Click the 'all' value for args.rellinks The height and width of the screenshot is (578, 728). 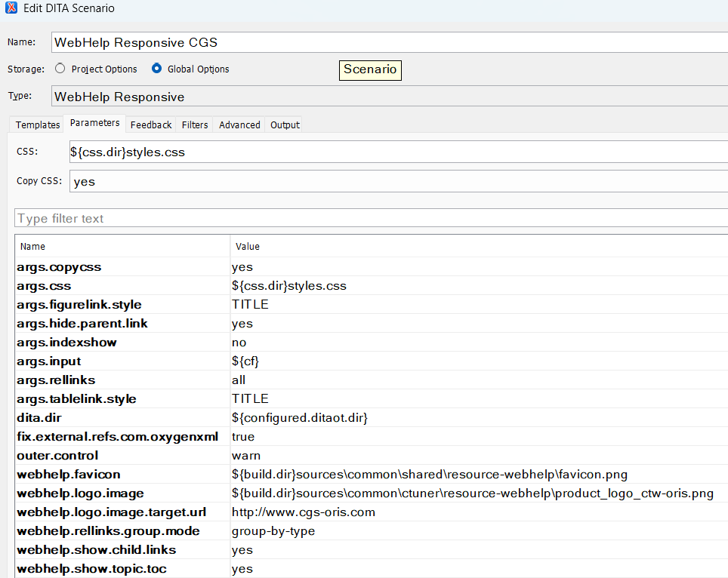[x=239, y=380]
